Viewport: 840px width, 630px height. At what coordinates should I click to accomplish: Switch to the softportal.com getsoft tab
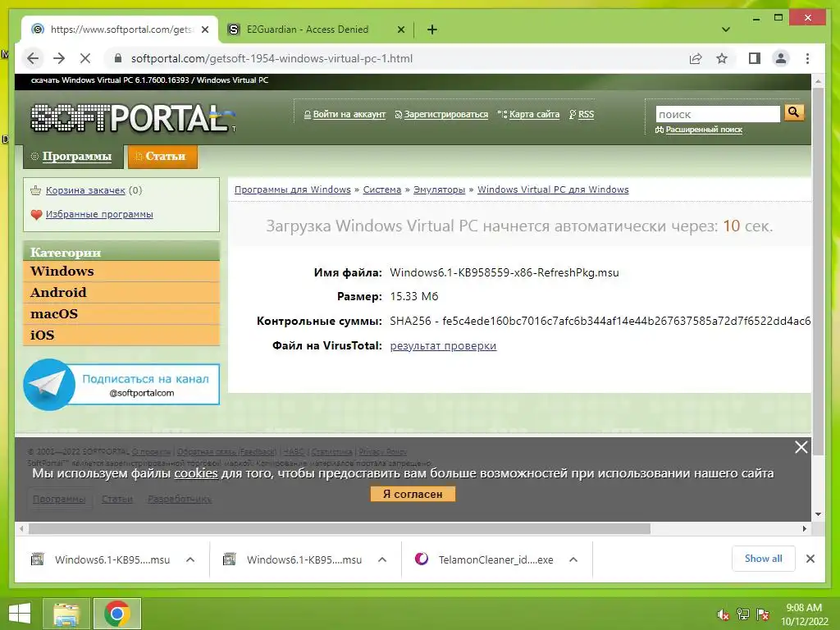pyautogui.click(x=120, y=30)
